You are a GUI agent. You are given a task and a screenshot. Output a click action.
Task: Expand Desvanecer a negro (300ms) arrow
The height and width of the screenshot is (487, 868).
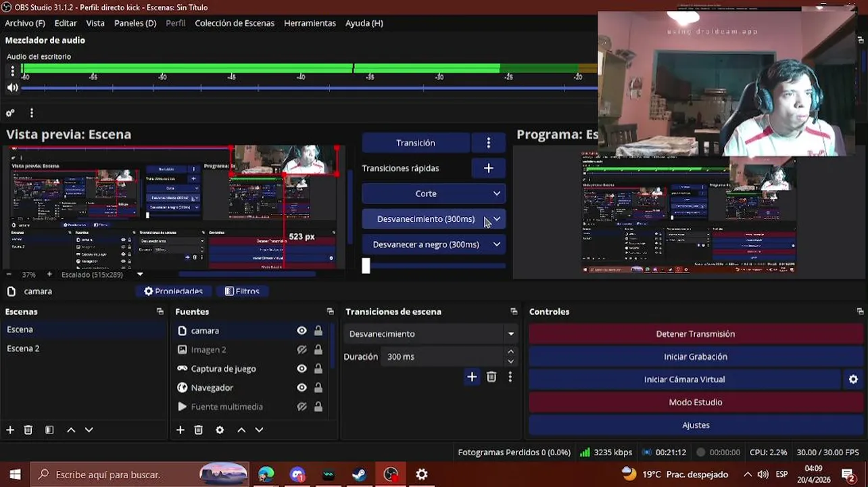(497, 244)
